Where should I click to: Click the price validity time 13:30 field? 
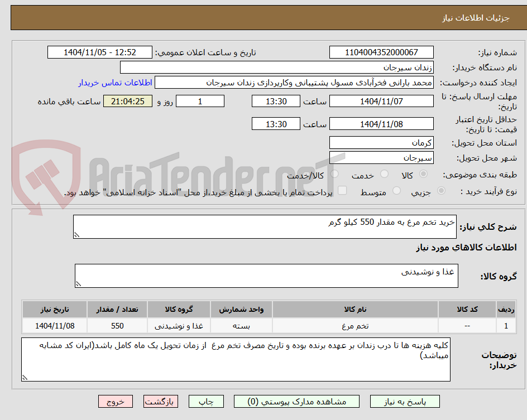(276, 124)
